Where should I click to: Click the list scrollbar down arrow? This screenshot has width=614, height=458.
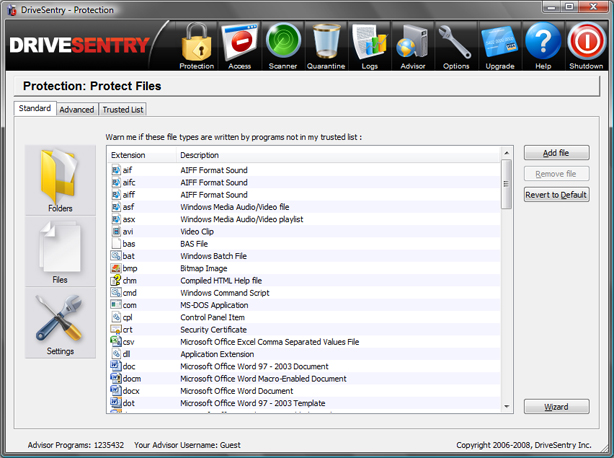pos(507,407)
